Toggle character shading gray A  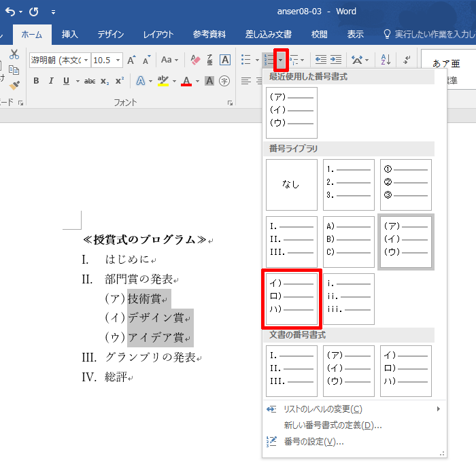pos(209,81)
